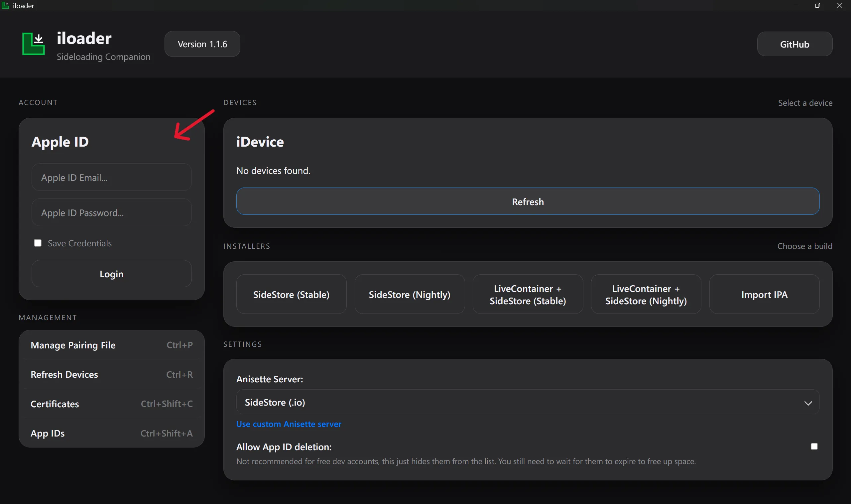
Task: Choose the SideStore (Nightly) installer
Action: (409, 295)
